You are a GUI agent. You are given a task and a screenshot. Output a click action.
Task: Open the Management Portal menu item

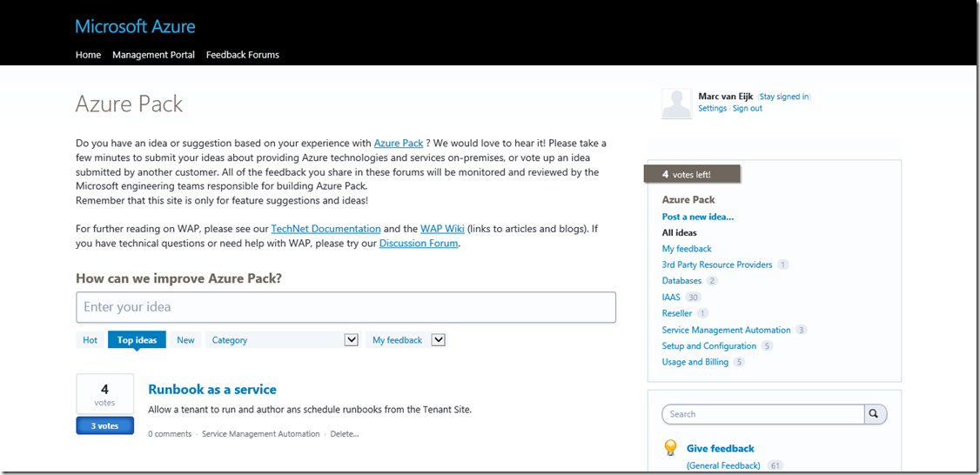[x=153, y=55]
